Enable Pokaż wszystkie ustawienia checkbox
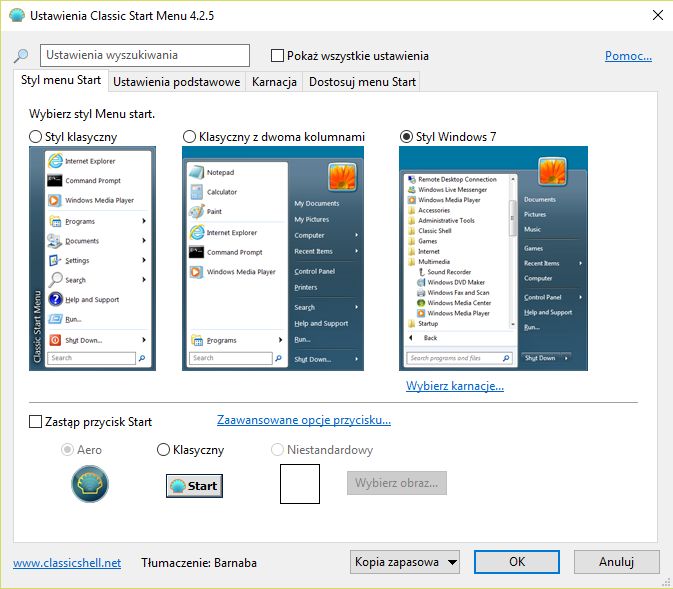 [277, 56]
